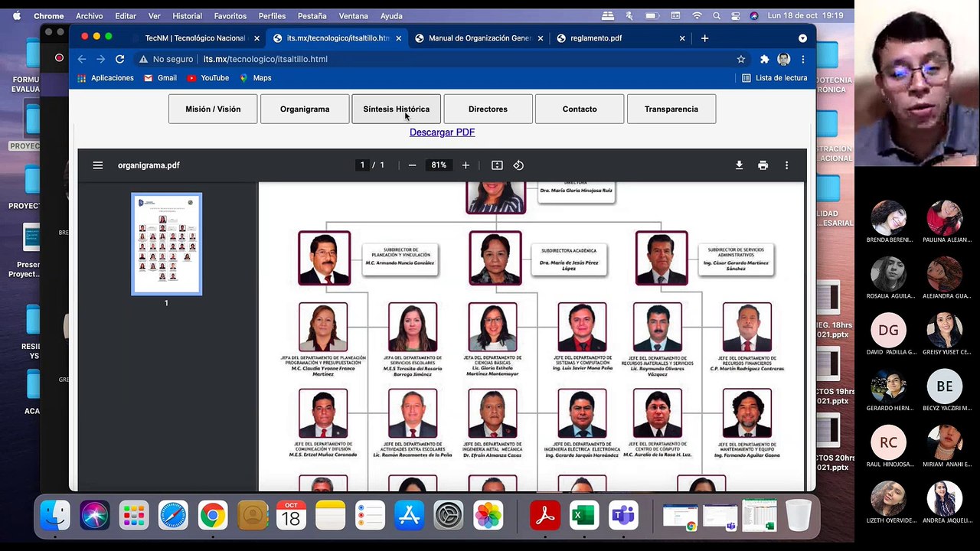
Task: Open the PDF viewer sidebar menu icon
Action: pyautogui.click(x=98, y=165)
